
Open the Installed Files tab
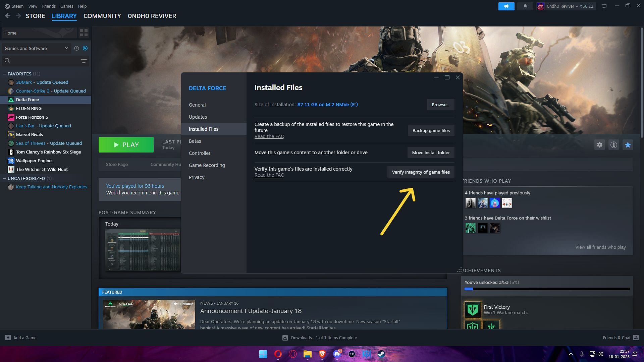coord(204,129)
